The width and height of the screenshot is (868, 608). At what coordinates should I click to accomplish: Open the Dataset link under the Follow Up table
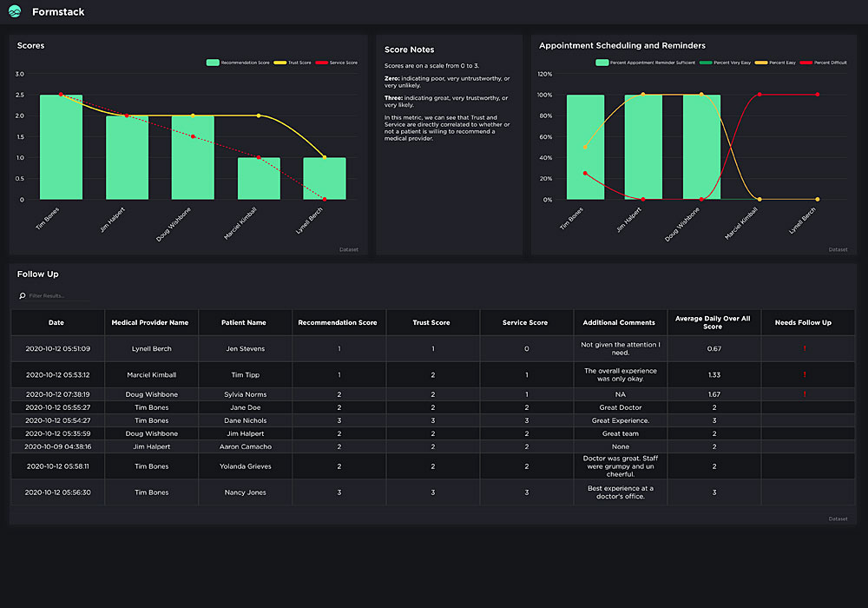[838, 519]
